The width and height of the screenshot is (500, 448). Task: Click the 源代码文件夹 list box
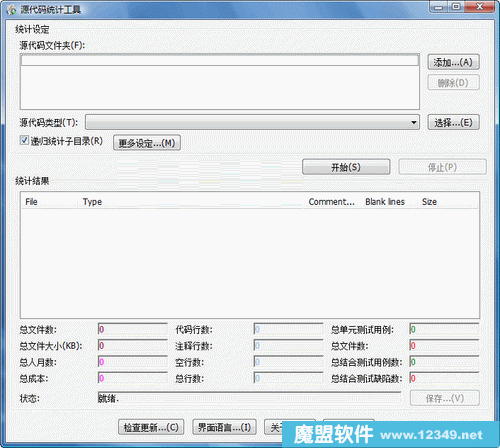click(220, 82)
